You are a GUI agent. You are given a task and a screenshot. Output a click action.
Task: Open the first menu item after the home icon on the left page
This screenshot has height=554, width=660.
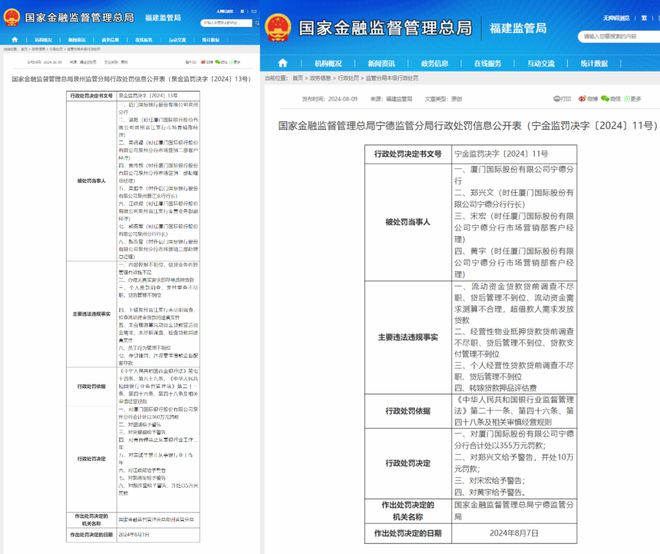click(43, 40)
